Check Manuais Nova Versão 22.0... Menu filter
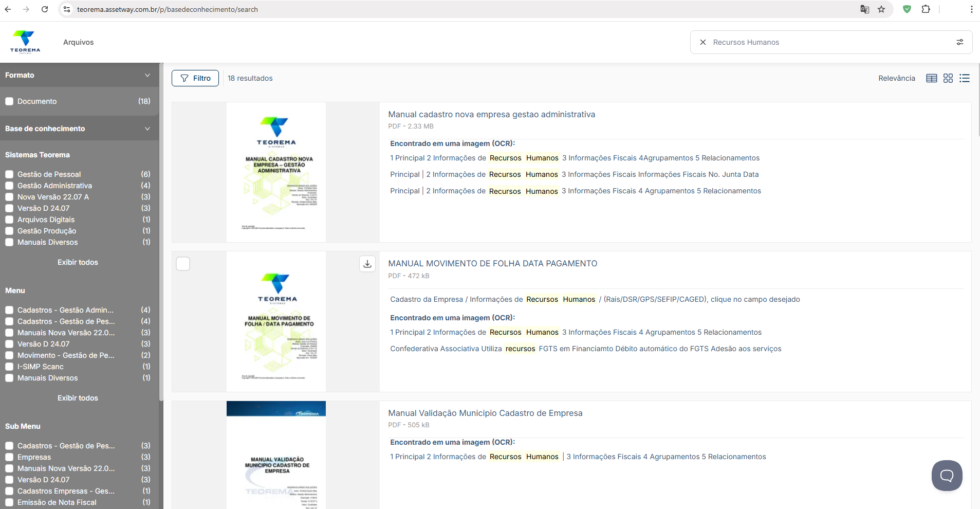 tap(9, 333)
